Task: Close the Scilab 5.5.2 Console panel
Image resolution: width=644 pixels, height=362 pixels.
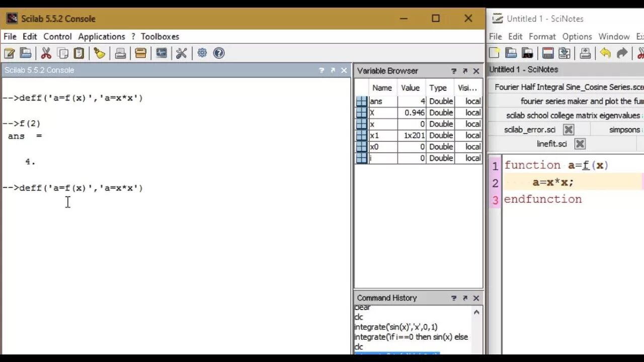Action: coord(344,70)
